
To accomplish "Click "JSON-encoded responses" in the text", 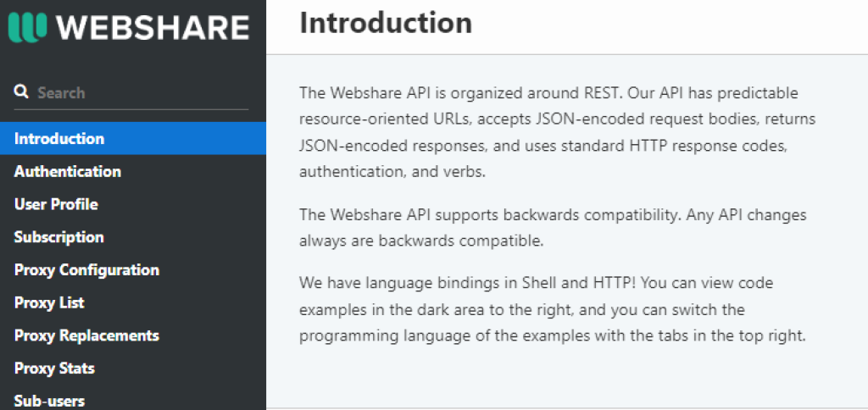I will 392,146.
